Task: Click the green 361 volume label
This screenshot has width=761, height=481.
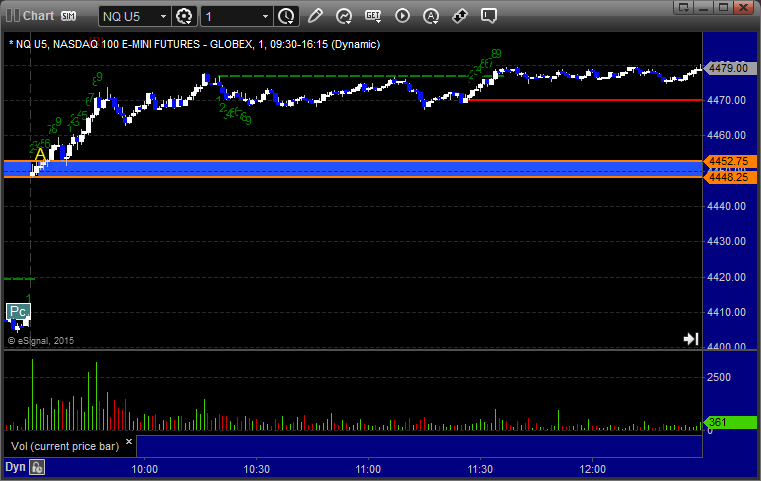Action: pos(729,422)
